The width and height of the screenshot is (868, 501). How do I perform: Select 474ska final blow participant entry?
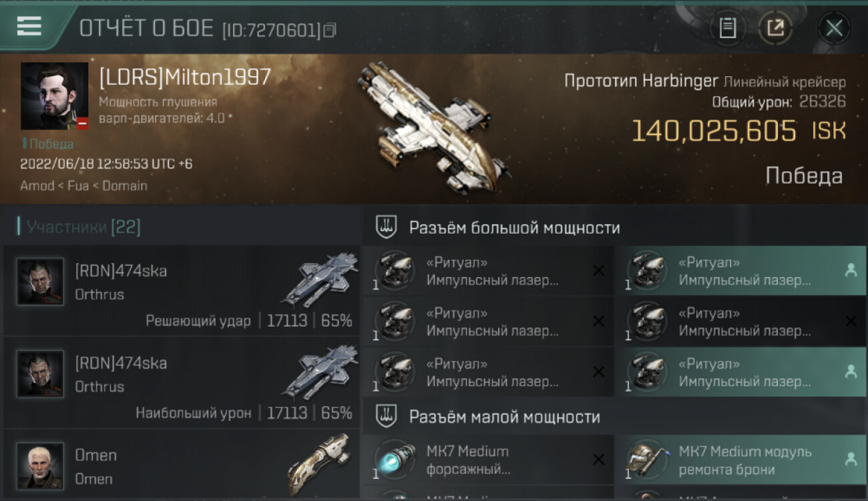tap(182, 290)
